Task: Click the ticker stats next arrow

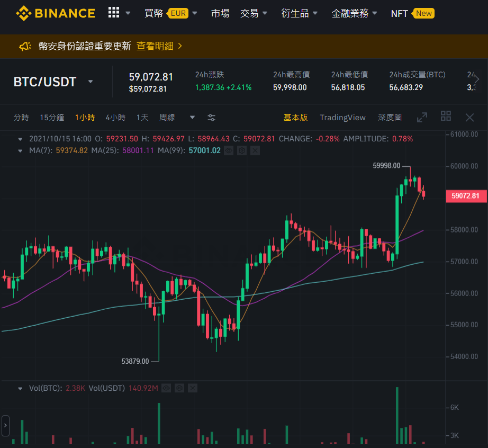Action: [x=476, y=79]
